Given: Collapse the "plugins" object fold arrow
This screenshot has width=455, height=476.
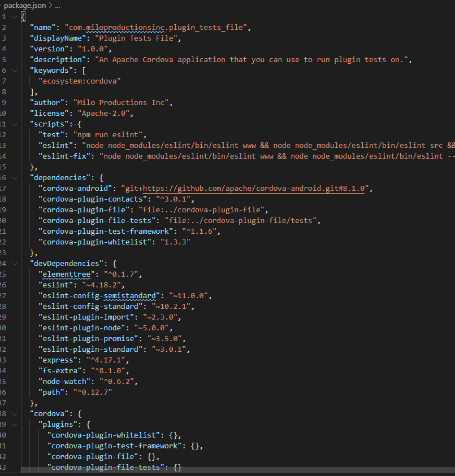Looking at the screenshot, I should coord(14,425).
